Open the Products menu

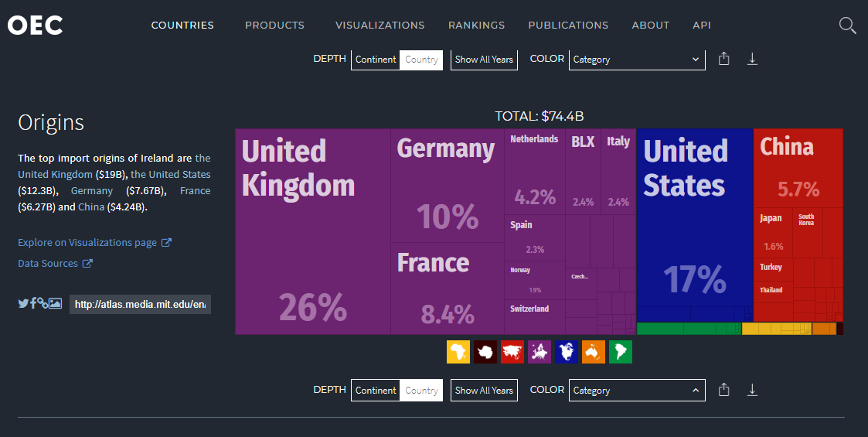(x=274, y=25)
